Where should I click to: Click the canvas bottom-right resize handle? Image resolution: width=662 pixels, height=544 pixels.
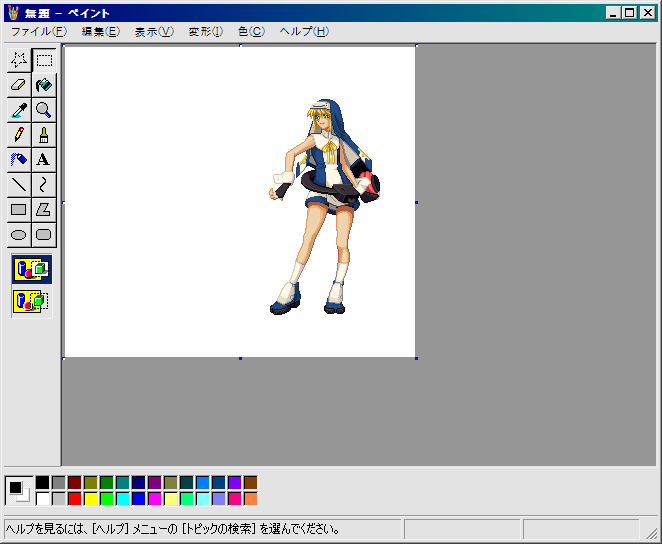click(416, 358)
